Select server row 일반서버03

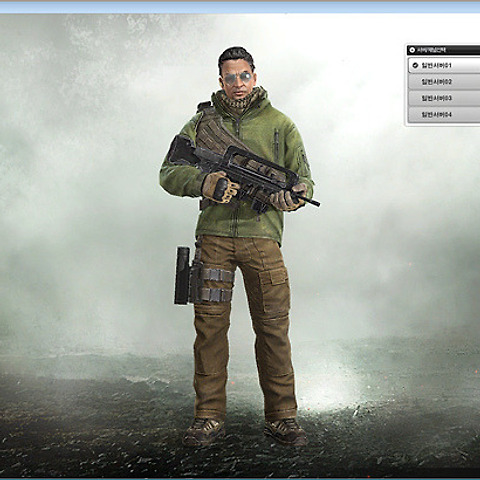pyautogui.click(x=444, y=98)
